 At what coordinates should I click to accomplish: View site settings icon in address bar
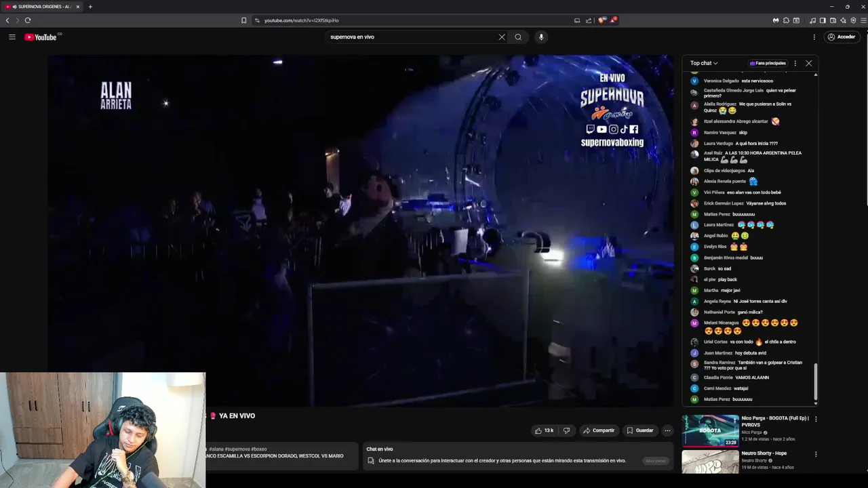pos(258,20)
